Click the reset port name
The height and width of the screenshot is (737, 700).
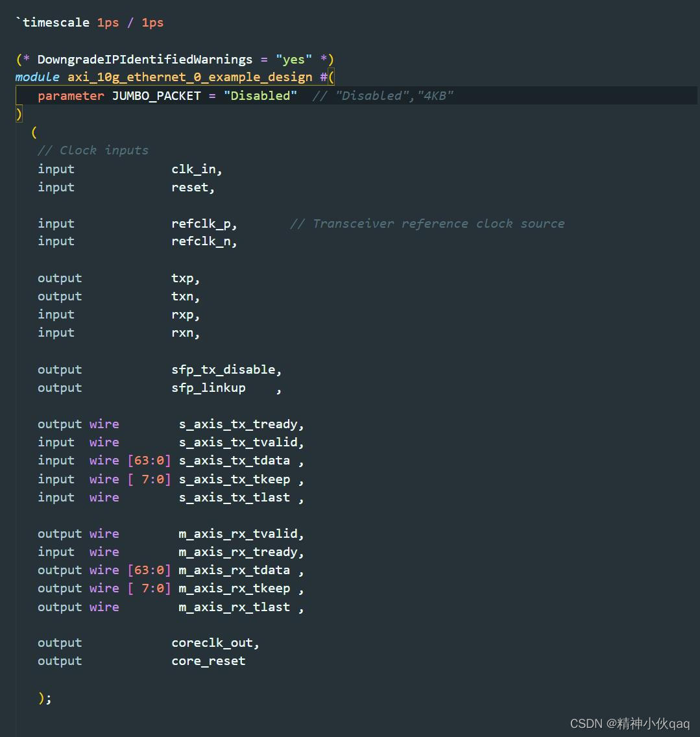pos(190,187)
